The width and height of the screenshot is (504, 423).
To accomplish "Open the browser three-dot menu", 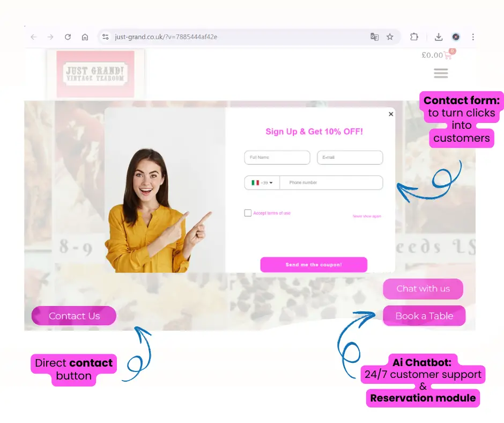I will coord(473,37).
